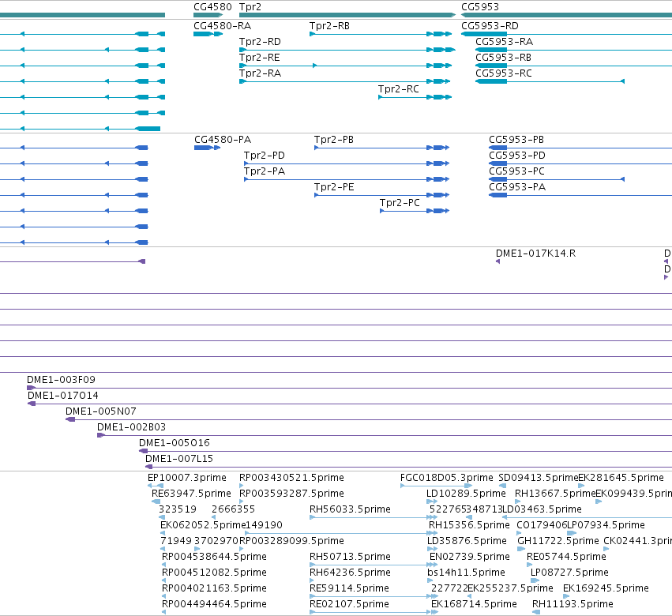Click the DME1-007L15 clone label
Image resolution: width=672 pixels, height=616 pixels.
pos(179,459)
